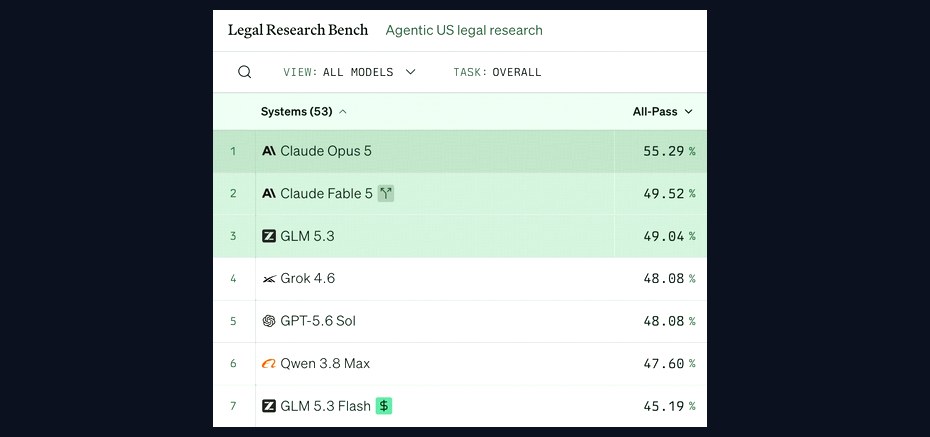Screen dimensions: 930x437
Task: Click the xAI logo beside Grok 4.6
Action: click(269, 279)
